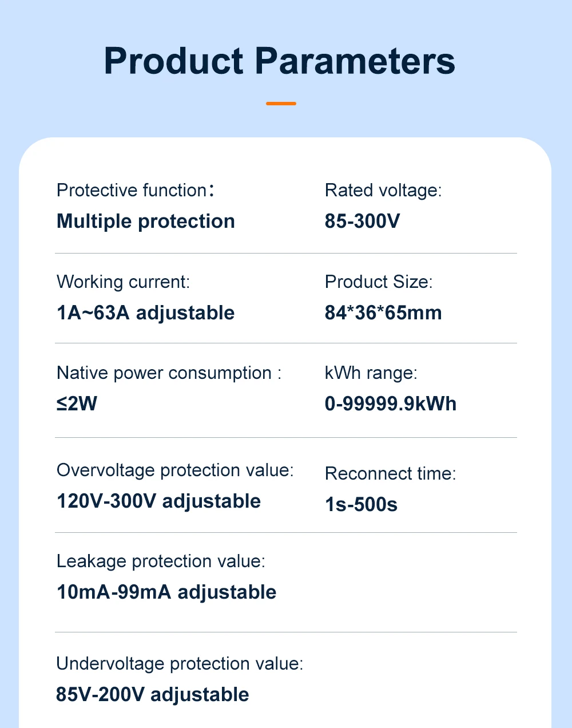Click the orange accent bar under the title
572x728 pixels.
[281, 104]
